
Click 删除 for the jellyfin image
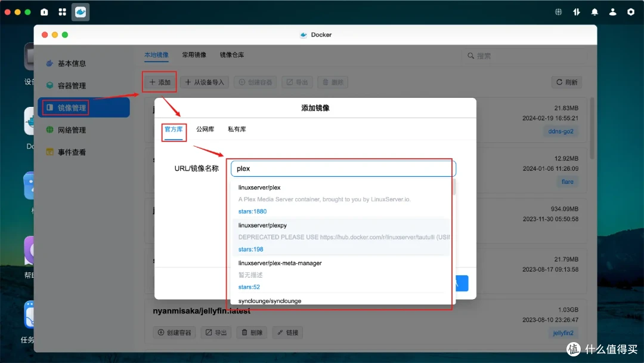pos(252,333)
